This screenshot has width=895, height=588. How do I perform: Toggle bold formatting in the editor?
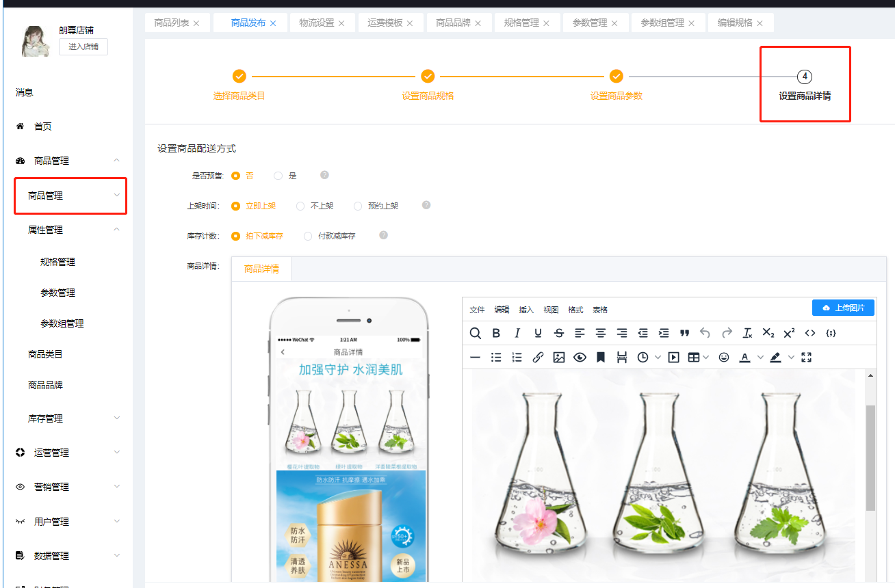point(496,333)
